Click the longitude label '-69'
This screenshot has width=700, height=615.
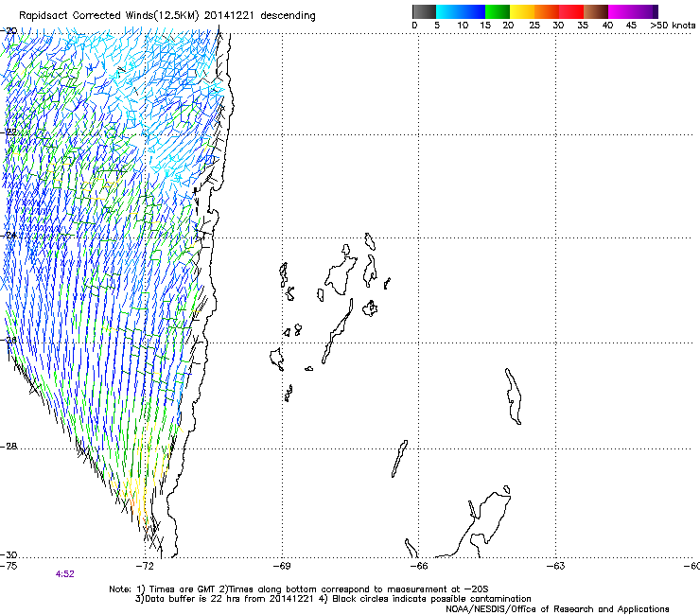(282, 566)
